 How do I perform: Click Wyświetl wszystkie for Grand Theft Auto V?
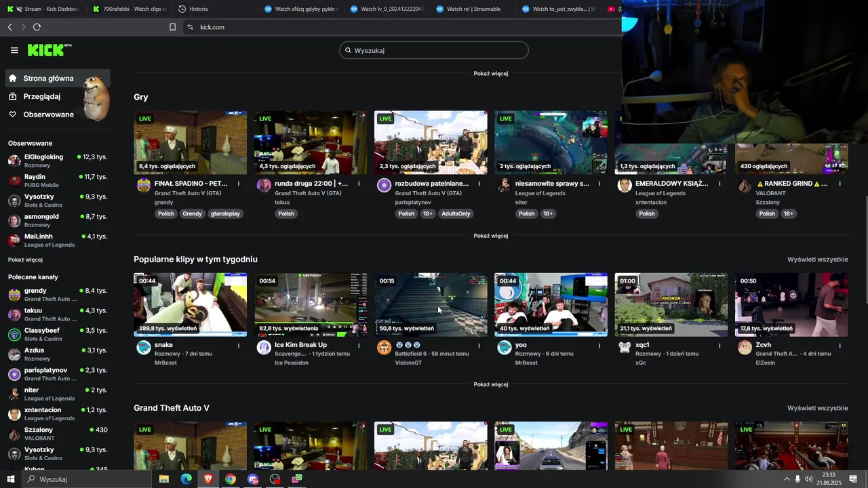(x=817, y=408)
